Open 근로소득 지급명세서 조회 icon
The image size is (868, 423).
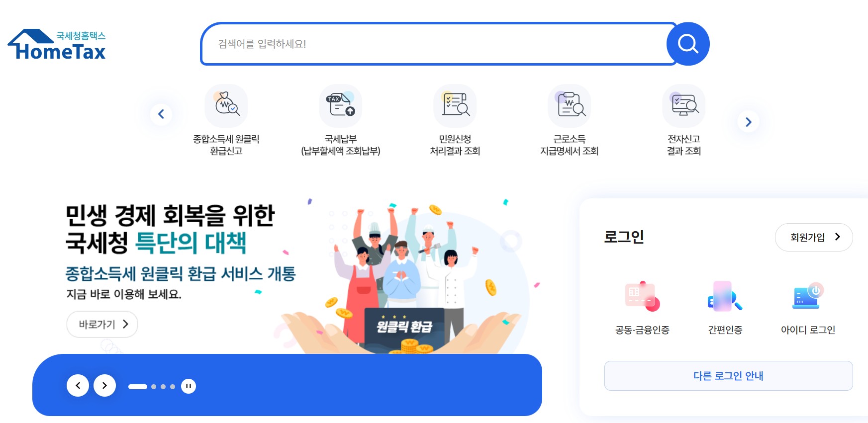[x=570, y=106]
